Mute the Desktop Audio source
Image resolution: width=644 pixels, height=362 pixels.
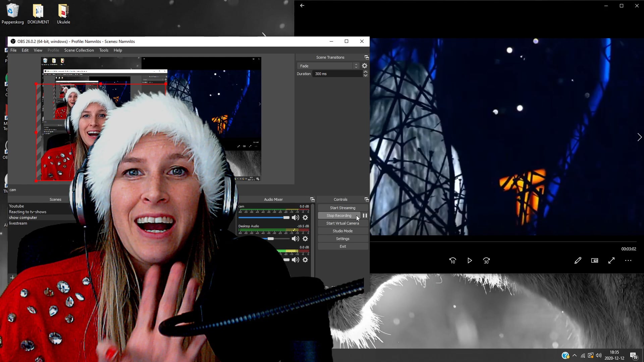pos(295,239)
